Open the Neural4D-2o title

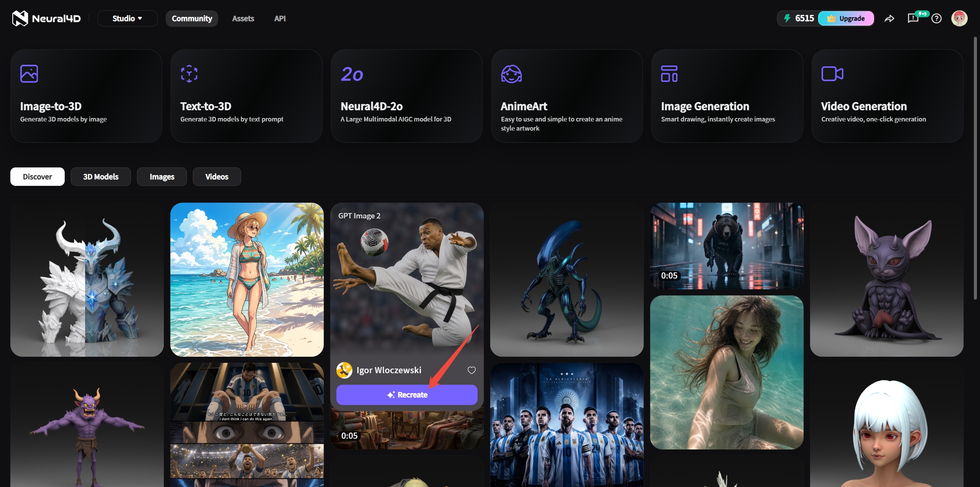click(x=372, y=106)
